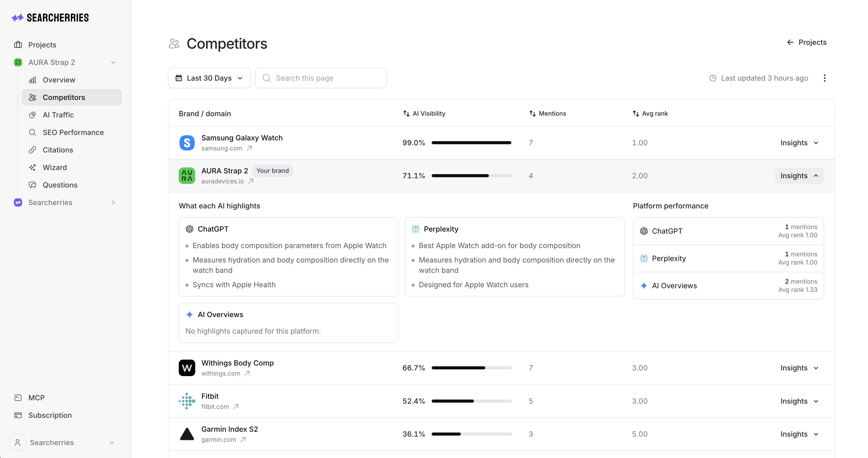Screen dimensions: 868x458
Task: Click the AURA Strap 2 logo in the table row
Action: (x=187, y=176)
